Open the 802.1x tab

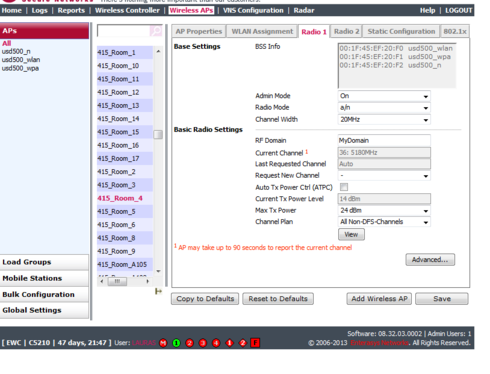pos(455,31)
